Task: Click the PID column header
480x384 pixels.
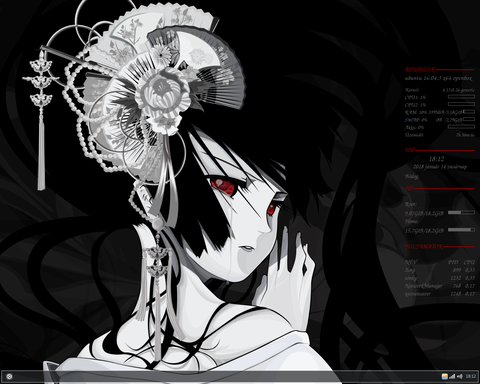Action: pos(453,262)
